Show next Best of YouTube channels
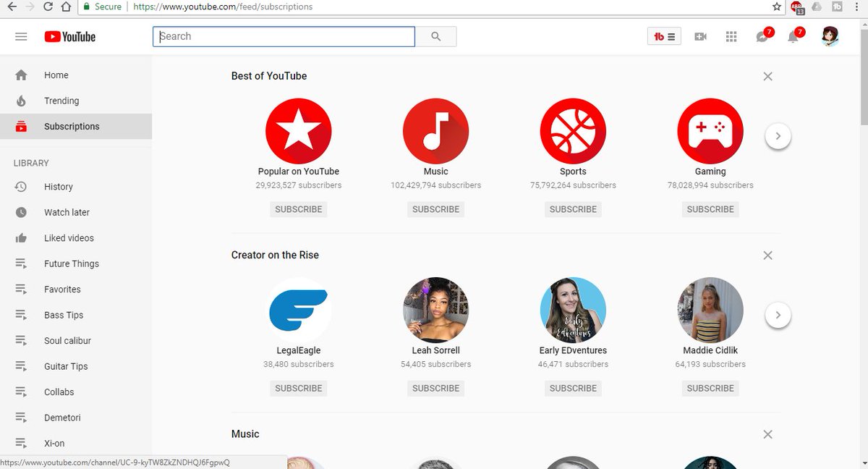Screen dimensions: 868x469 778,135
